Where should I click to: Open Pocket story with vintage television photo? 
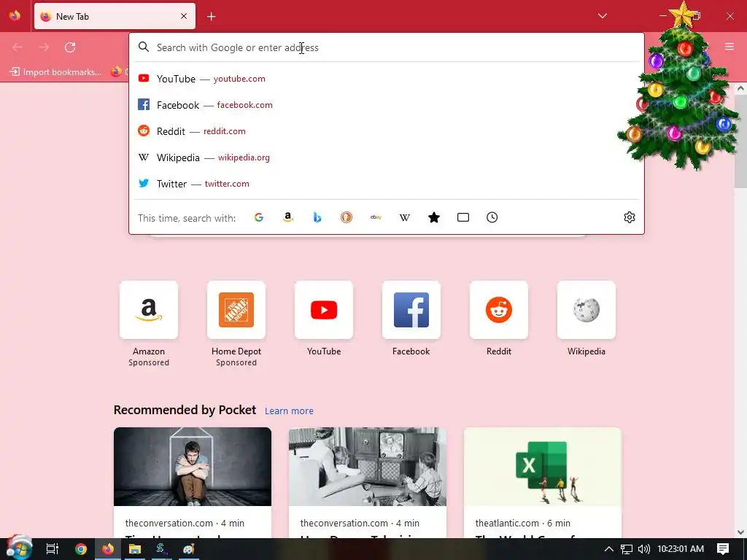pyautogui.click(x=368, y=483)
